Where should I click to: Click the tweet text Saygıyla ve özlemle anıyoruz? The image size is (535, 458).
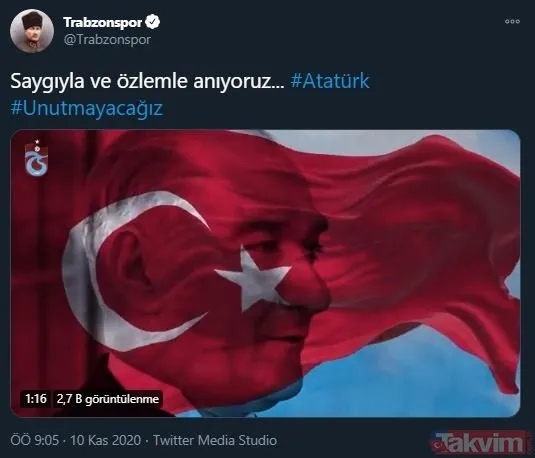click(x=147, y=81)
